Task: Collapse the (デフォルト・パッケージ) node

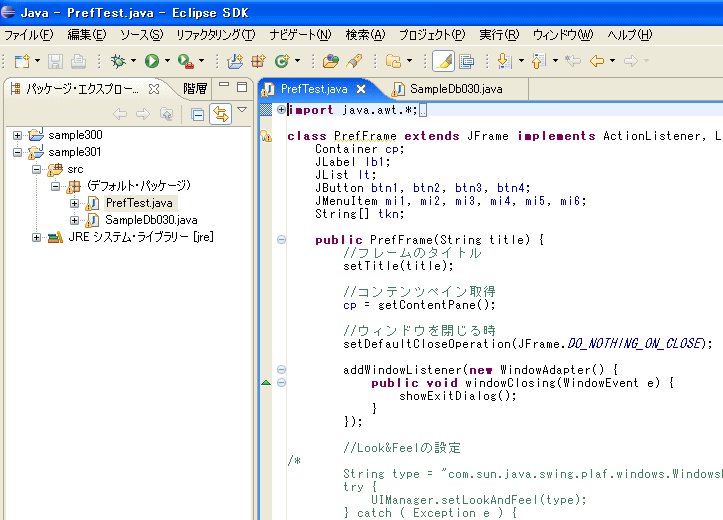Action: [x=55, y=186]
